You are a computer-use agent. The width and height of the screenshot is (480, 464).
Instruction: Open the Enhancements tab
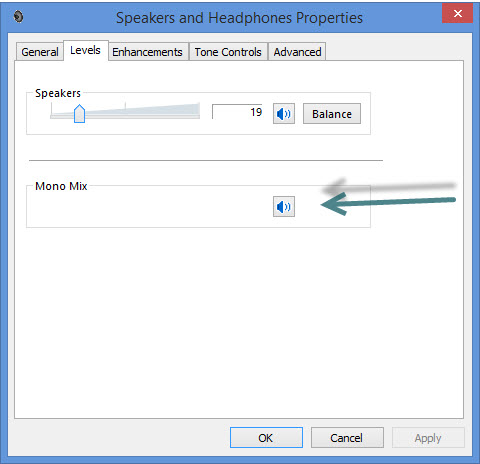pyautogui.click(x=147, y=52)
